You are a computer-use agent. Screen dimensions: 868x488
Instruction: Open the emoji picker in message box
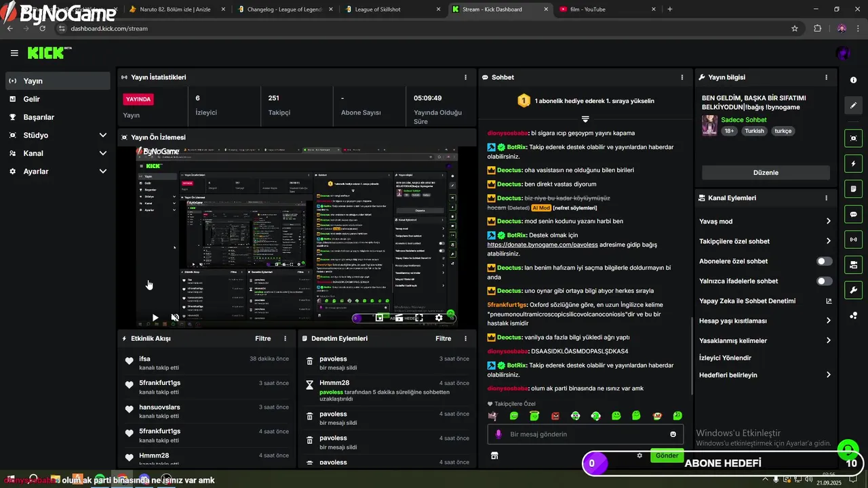click(x=673, y=434)
